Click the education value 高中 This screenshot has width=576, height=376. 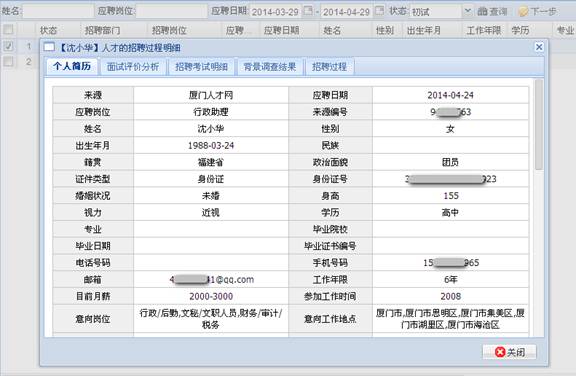pyautogui.click(x=450, y=213)
